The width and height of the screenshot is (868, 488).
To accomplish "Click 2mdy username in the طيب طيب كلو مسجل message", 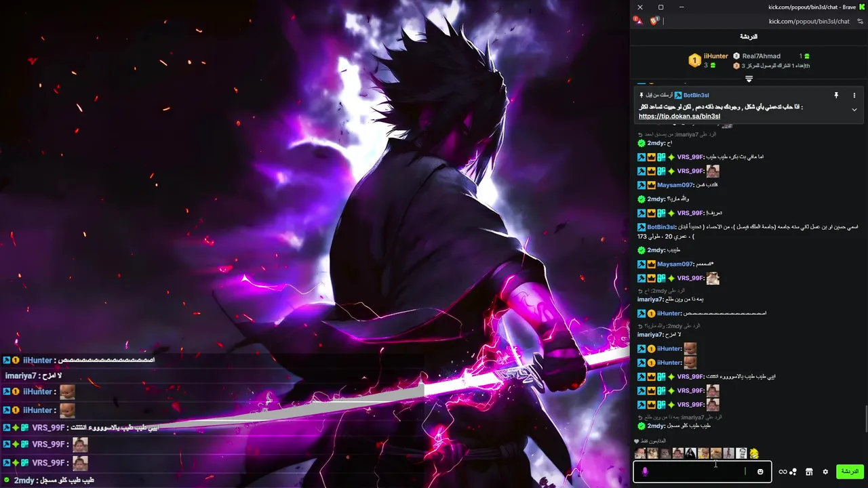I will coord(656,426).
